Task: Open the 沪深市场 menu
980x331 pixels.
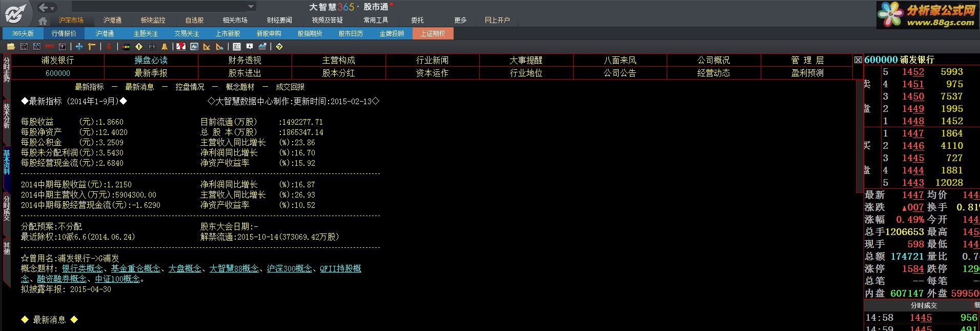Action: [x=71, y=21]
